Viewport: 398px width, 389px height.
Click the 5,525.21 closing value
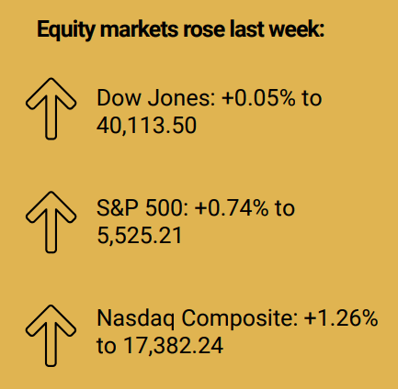[x=139, y=236]
